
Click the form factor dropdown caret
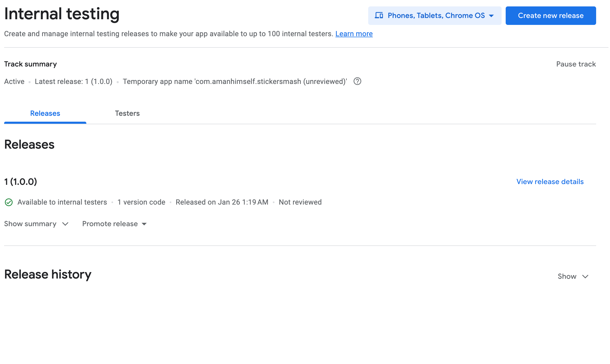491,16
